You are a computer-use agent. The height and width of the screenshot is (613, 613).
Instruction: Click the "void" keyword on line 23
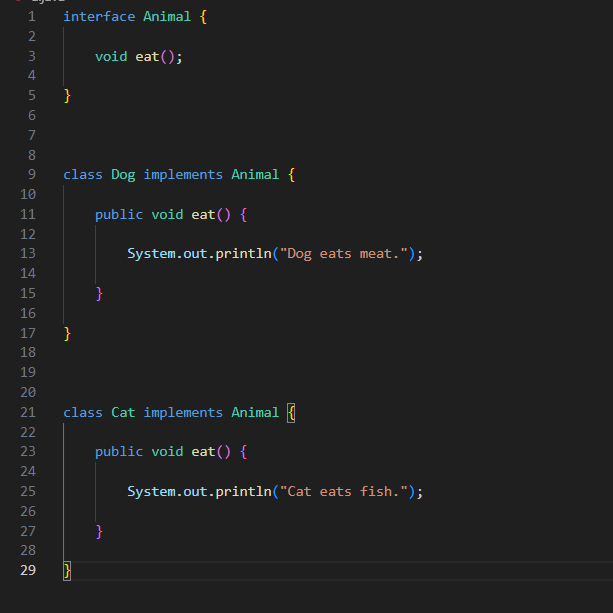tap(167, 452)
